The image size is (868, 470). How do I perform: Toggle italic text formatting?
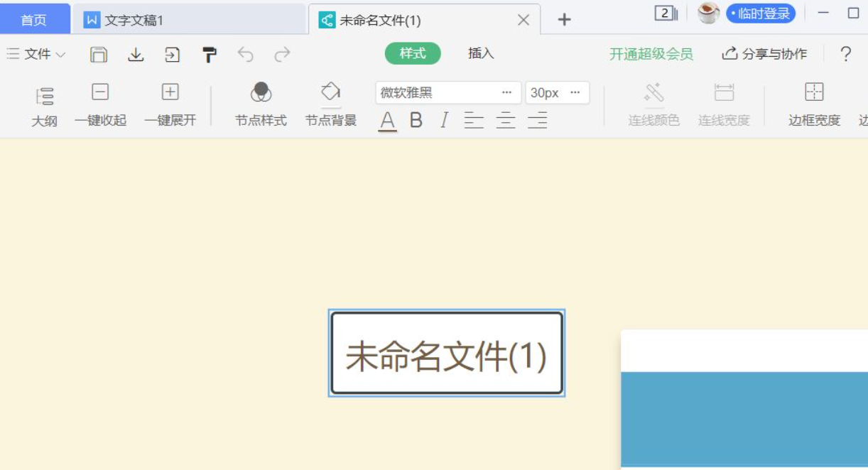tap(444, 121)
